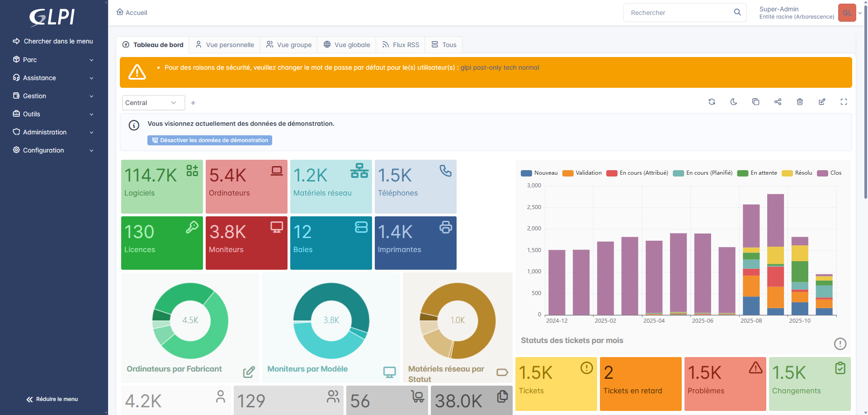The width and height of the screenshot is (868, 415).
Task: Click Réduire le menu link
Action: [52, 399]
